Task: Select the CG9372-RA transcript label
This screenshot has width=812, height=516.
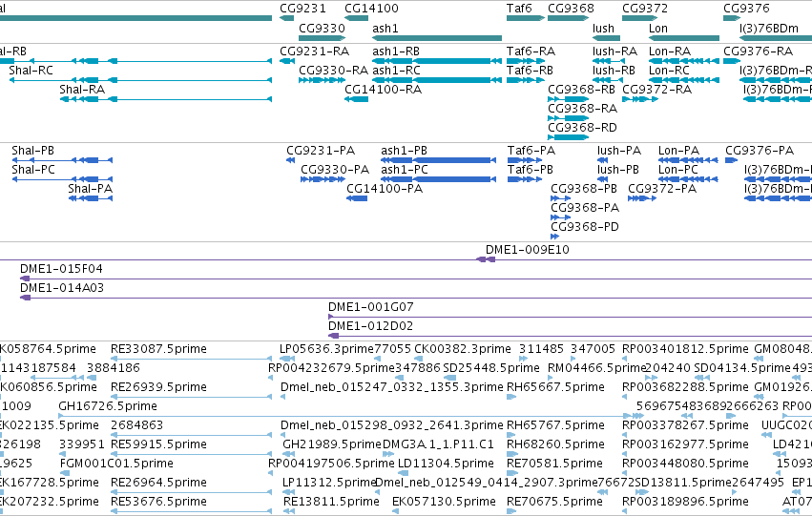Action: click(656, 89)
